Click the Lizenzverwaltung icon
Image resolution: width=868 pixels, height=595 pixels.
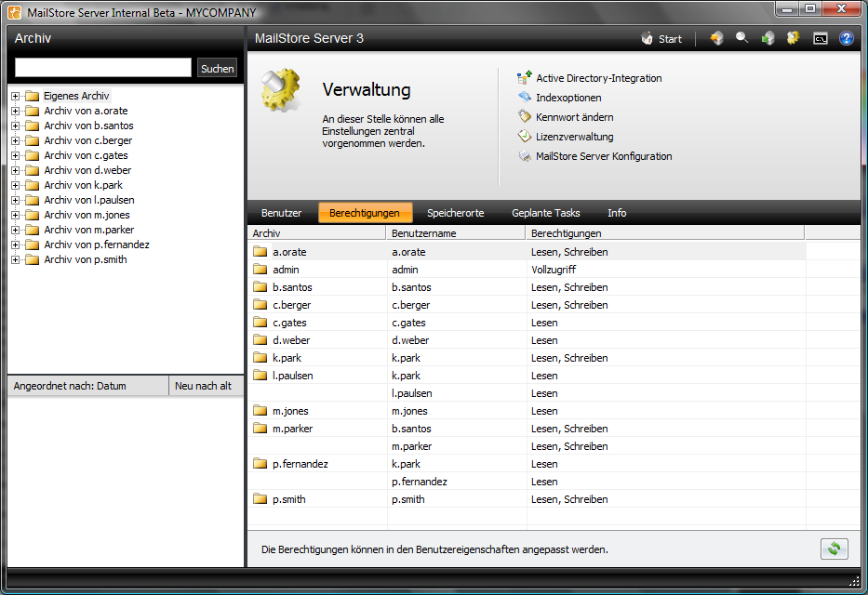524,136
